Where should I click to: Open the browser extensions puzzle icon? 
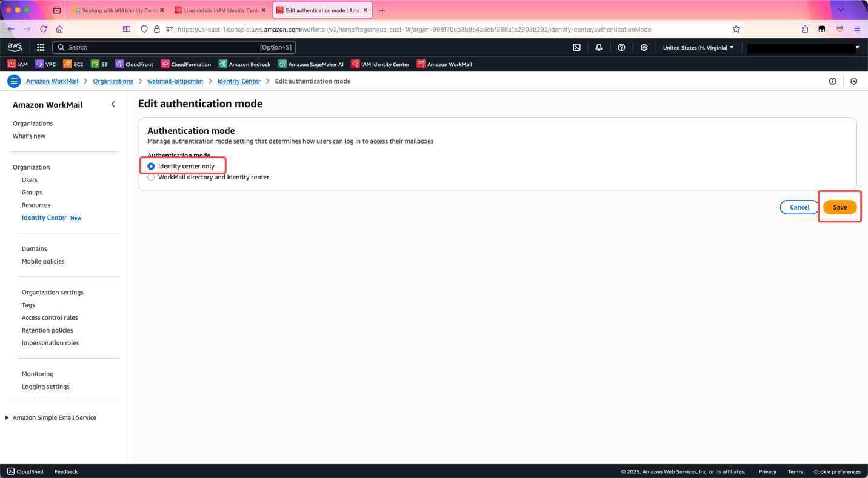point(805,29)
